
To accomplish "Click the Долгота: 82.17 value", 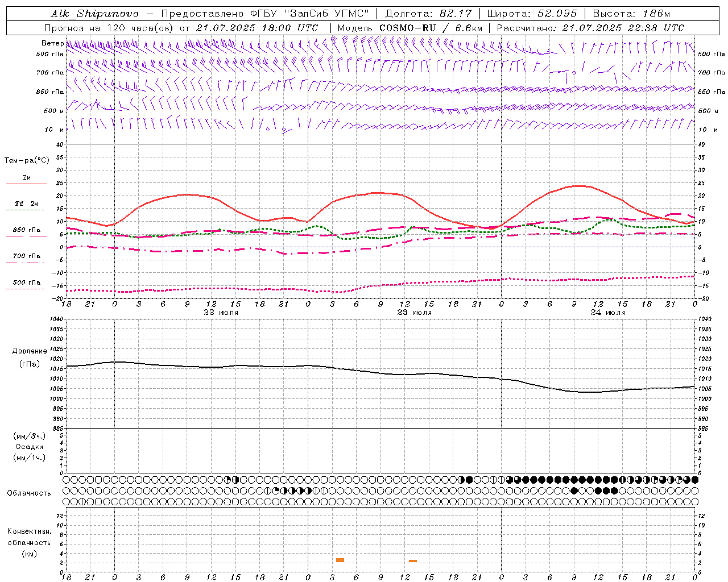I will 428,14.
